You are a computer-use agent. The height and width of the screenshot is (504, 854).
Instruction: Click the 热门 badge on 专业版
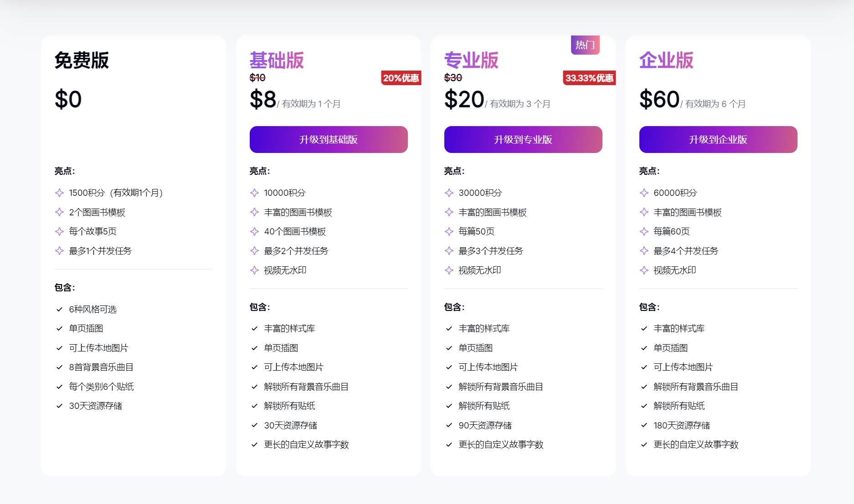click(585, 45)
